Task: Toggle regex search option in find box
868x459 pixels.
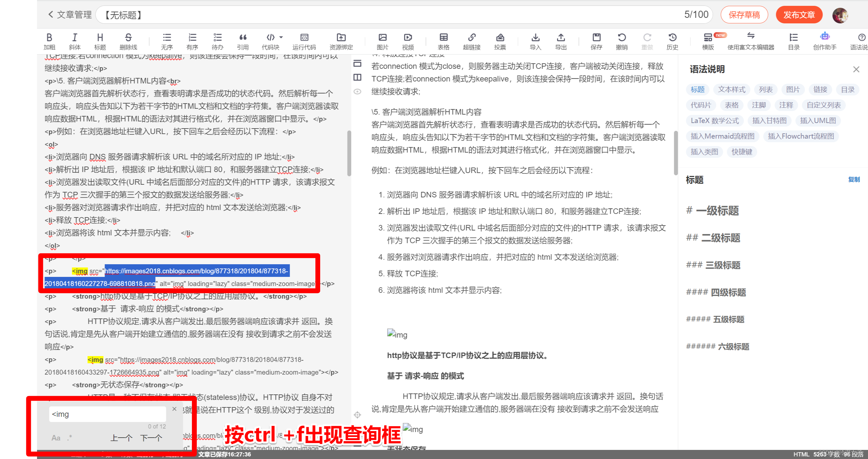Action: (70, 438)
